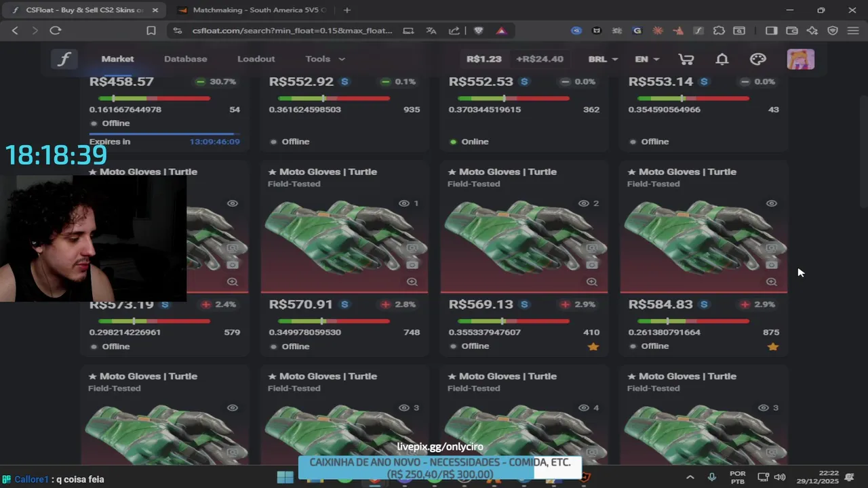Click the Brave Shields lion icon
868x488 pixels.
pos(479,30)
